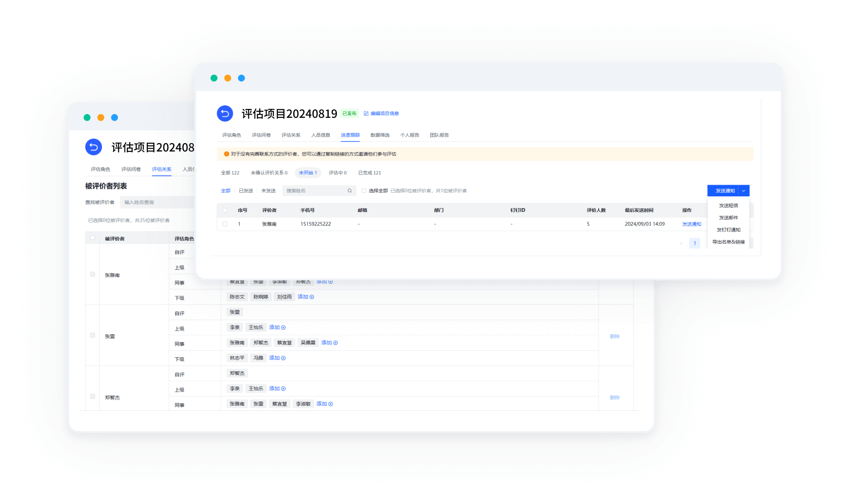The image size is (849, 504).
Task: Open the 团队报告 tab
Action: click(x=439, y=135)
